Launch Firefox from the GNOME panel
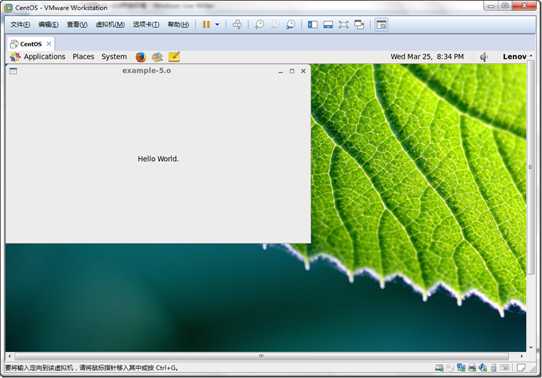The width and height of the screenshot is (542, 378). tap(140, 57)
